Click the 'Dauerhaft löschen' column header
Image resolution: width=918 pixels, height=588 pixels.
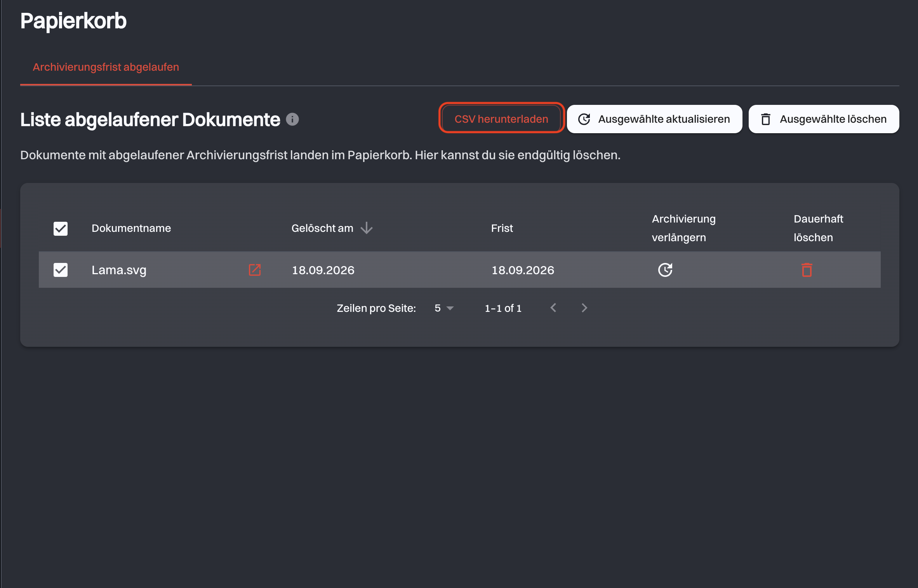click(818, 228)
